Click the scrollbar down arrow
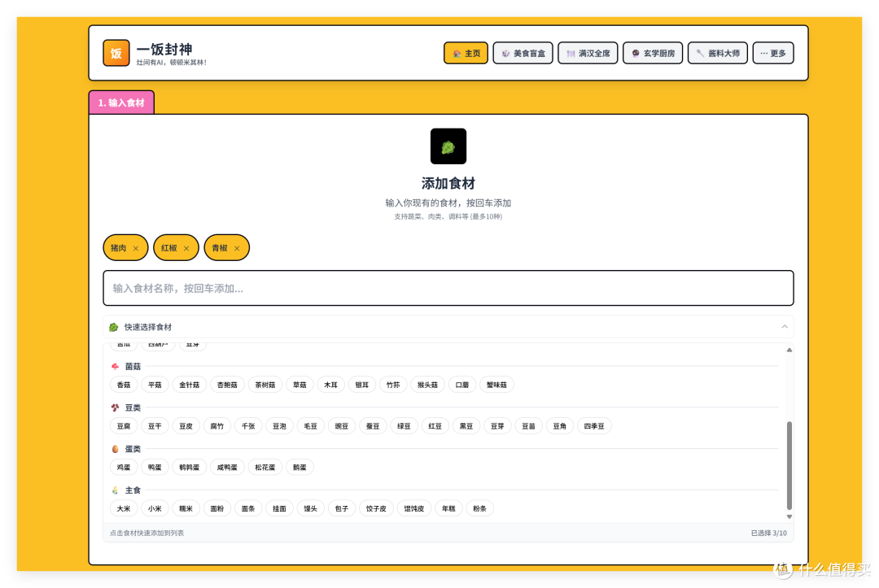 point(789,517)
